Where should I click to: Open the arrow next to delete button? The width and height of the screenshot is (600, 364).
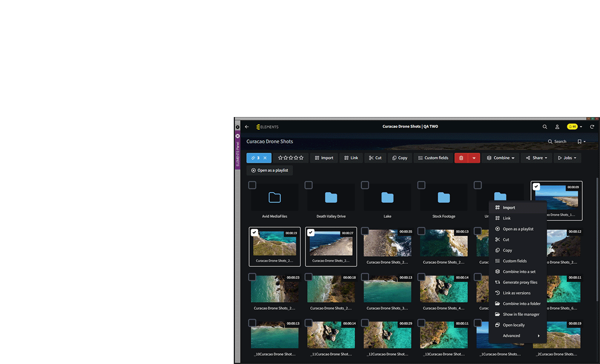pos(474,158)
